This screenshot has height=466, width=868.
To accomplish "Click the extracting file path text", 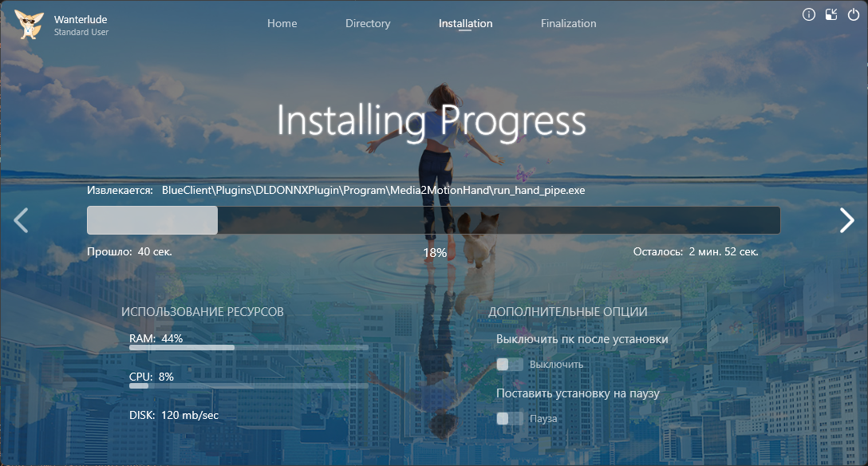I will 373,191.
